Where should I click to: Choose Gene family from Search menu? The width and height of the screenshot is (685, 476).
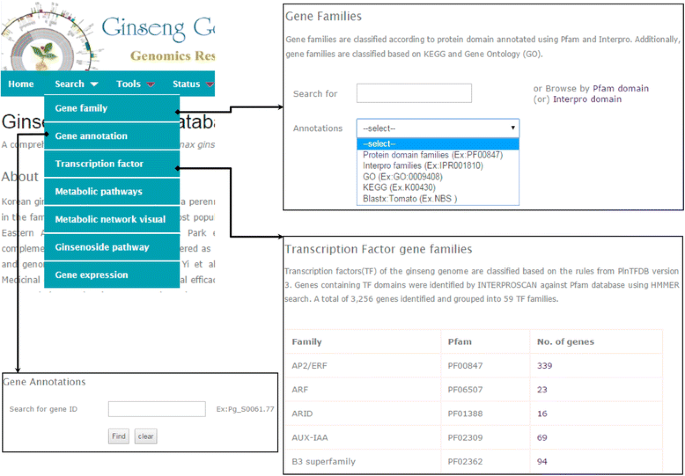112,108
